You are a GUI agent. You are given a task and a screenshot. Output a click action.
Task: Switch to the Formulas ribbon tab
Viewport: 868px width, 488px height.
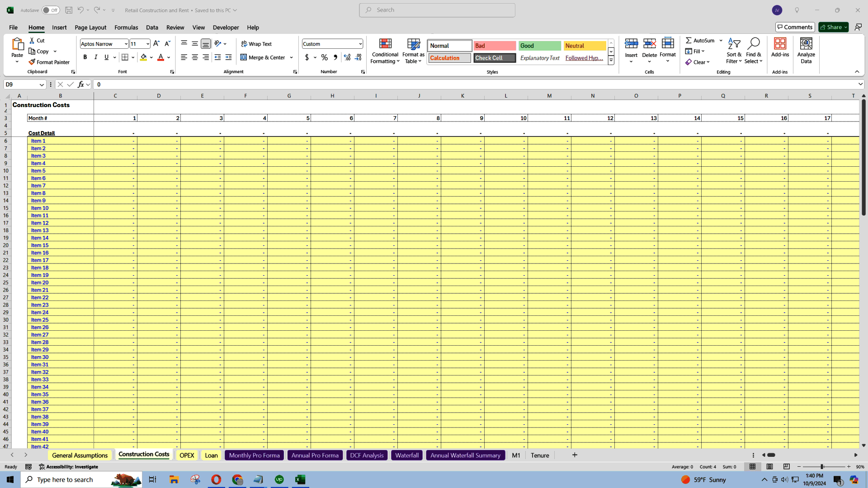(126, 28)
